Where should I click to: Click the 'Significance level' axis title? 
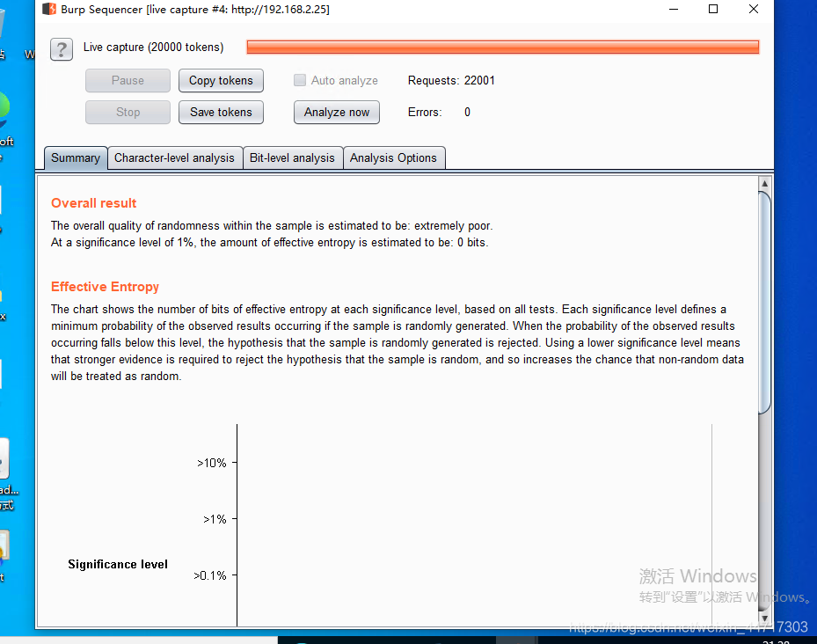[118, 564]
